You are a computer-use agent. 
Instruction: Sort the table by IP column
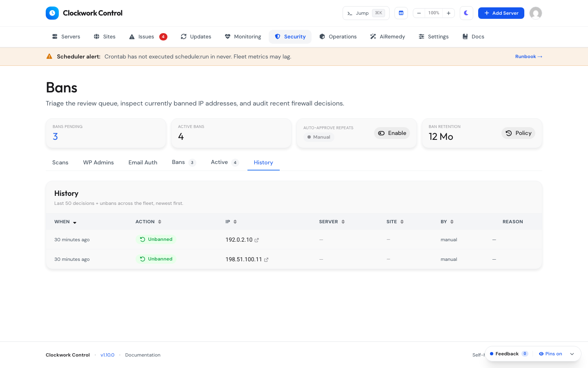[231, 222]
